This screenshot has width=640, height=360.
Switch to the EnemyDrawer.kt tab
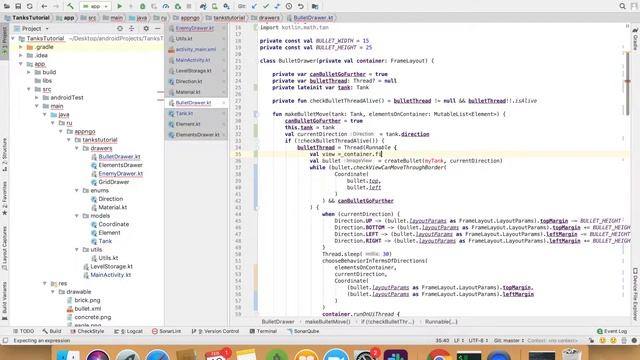(x=196, y=28)
